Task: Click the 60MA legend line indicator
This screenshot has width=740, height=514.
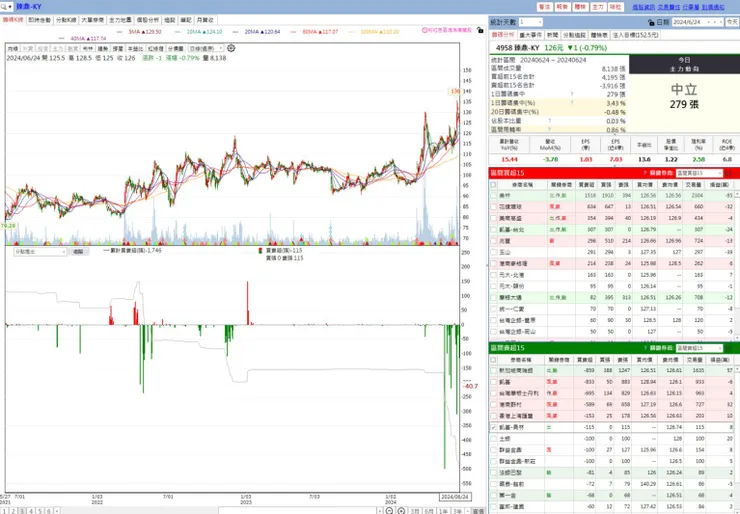Action: (x=293, y=32)
